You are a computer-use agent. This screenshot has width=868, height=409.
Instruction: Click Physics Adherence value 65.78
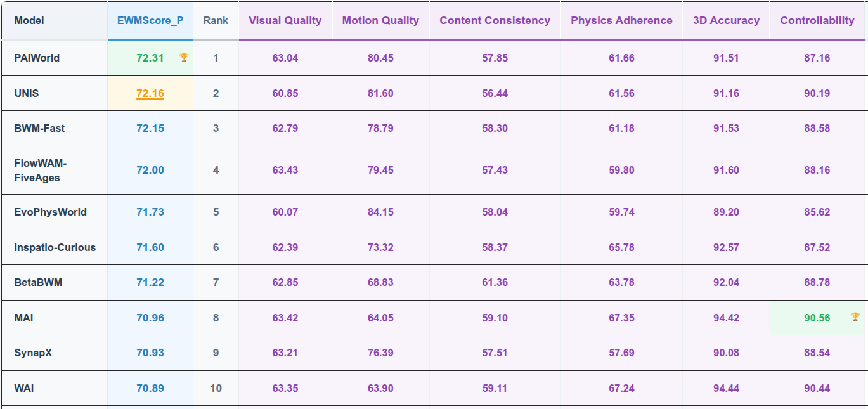pyautogui.click(x=621, y=247)
